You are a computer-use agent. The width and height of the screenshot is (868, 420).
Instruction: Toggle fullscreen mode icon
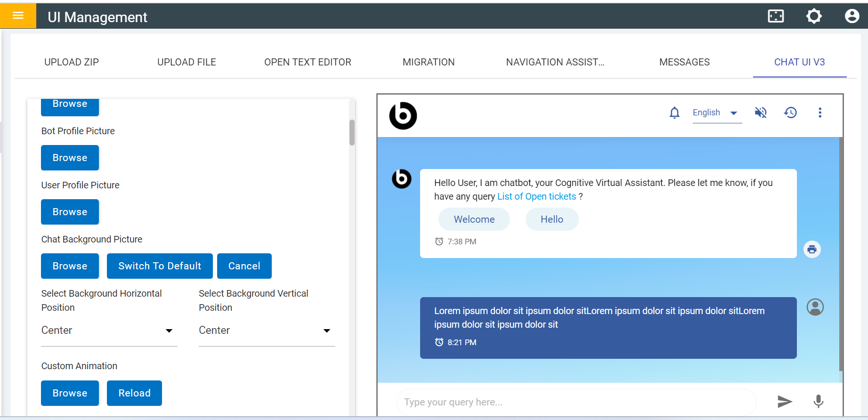776,16
